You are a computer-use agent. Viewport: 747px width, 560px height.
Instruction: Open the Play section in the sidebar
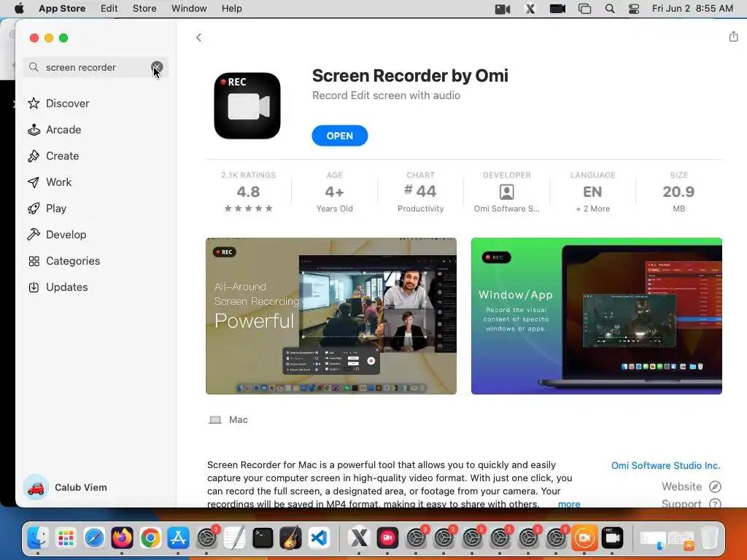47,208
